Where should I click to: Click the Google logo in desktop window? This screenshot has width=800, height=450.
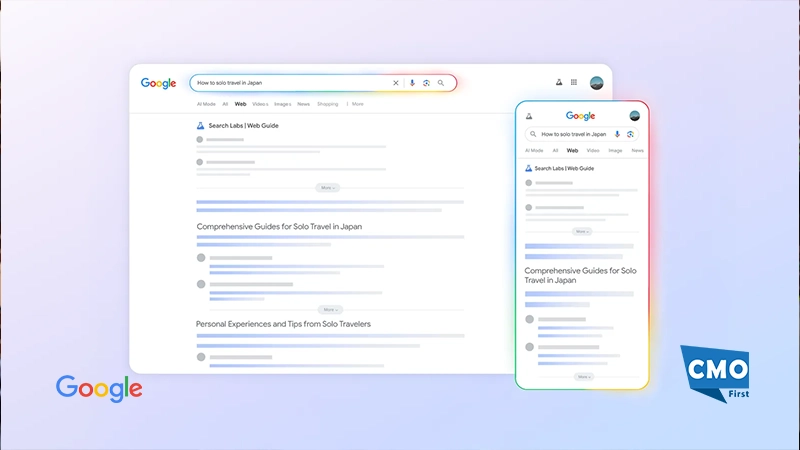(158, 83)
